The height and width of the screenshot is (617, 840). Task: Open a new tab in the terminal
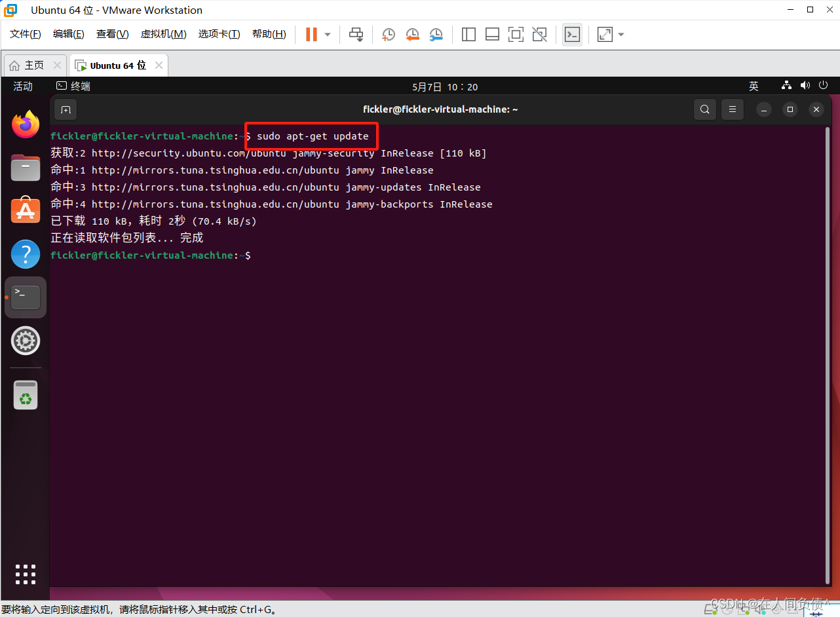pyautogui.click(x=66, y=109)
